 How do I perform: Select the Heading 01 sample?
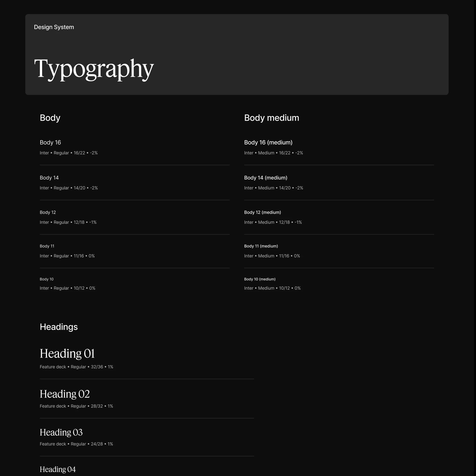pos(67,354)
